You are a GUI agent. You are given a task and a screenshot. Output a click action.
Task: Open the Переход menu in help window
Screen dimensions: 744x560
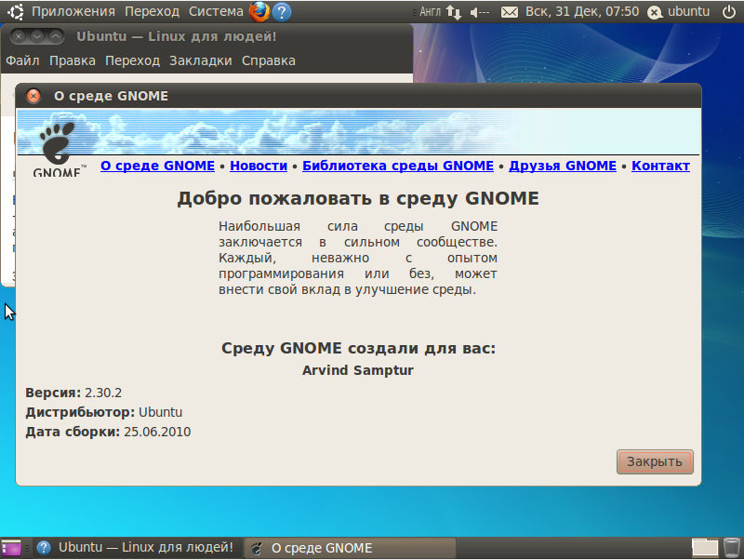pos(132,60)
